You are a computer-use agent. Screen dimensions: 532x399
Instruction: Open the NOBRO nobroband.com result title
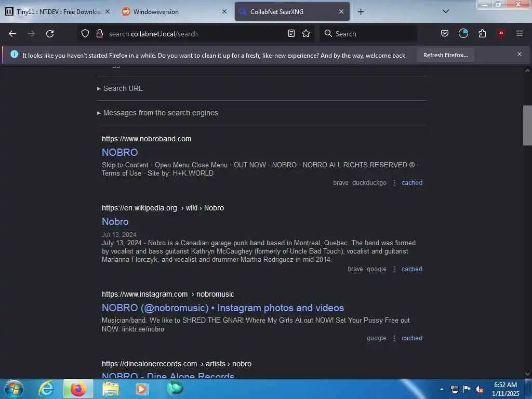[120, 152]
